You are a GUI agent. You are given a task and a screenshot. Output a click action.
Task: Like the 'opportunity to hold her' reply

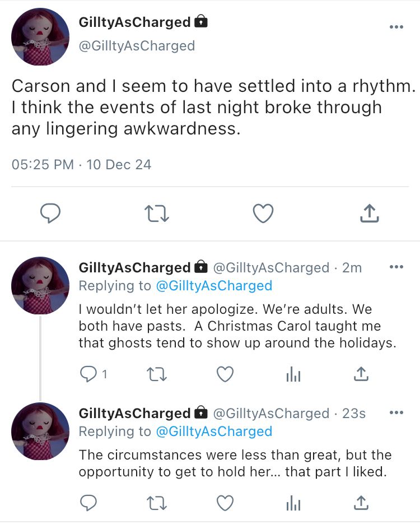click(225, 503)
